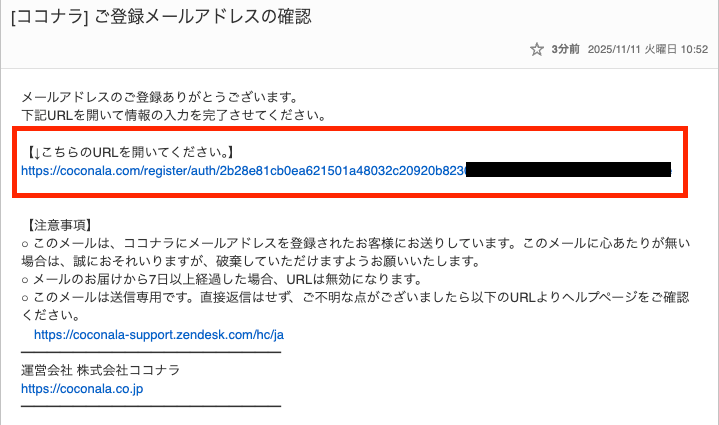719x425 pixels.
Task: Click the 運営会社 株式会社ココナラ signature text
Action: tap(100, 370)
